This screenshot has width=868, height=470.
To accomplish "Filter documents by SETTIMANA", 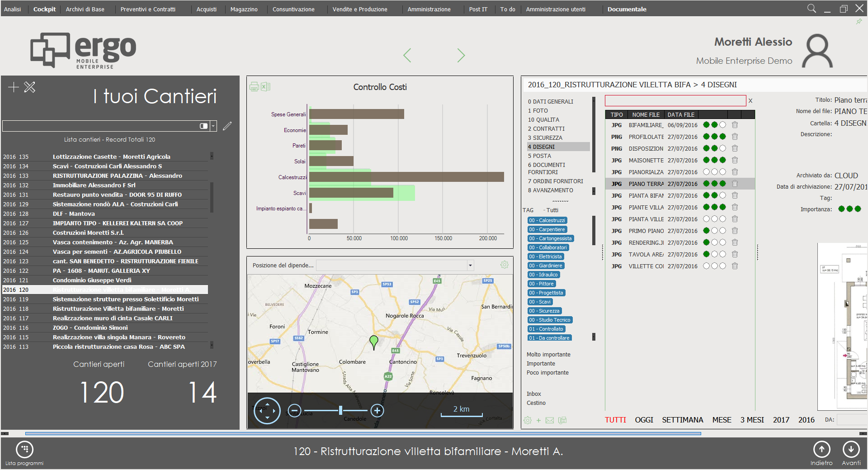I will click(x=682, y=420).
